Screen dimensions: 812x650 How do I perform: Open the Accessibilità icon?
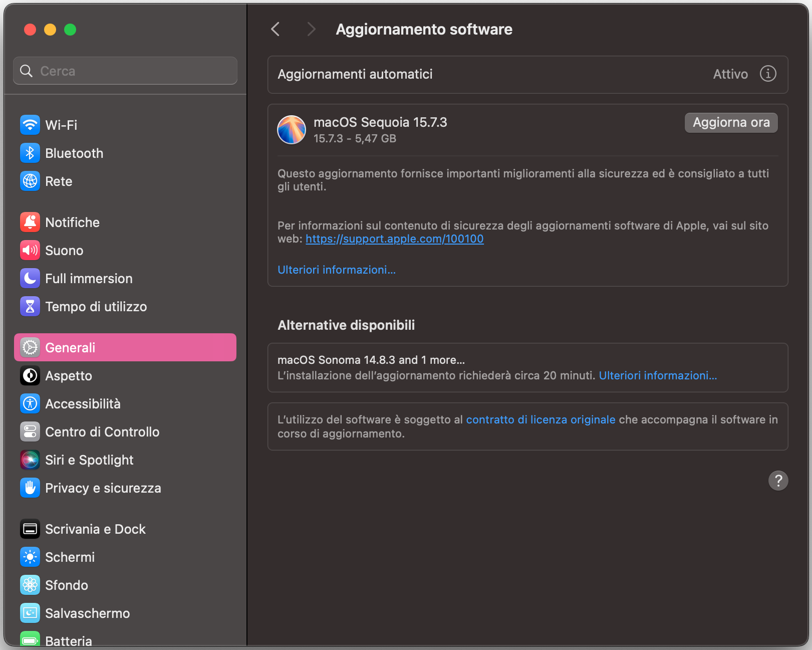click(30, 403)
